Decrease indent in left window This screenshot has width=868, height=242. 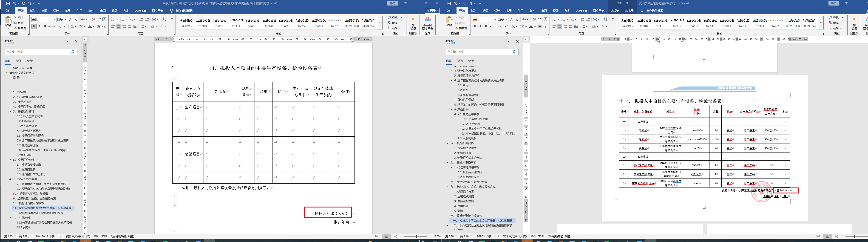click(141, 20)
